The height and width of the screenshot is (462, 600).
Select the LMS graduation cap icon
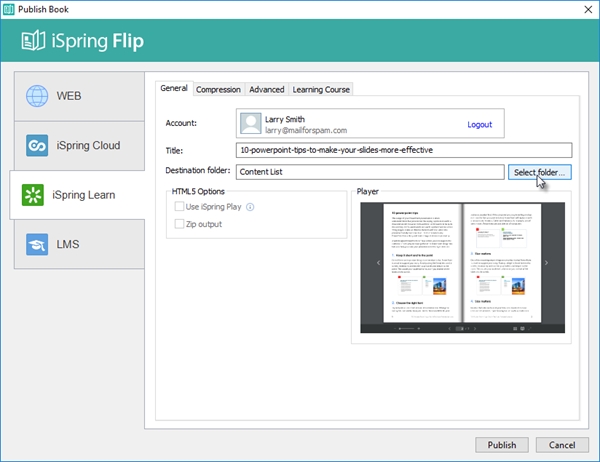[x=37, y=244]
